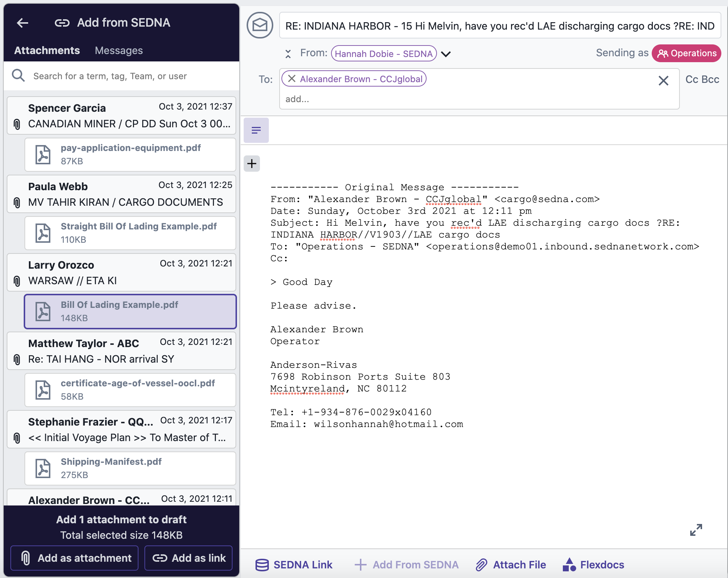
Task: Click the plus insert block button
Action: click(252, 164)
